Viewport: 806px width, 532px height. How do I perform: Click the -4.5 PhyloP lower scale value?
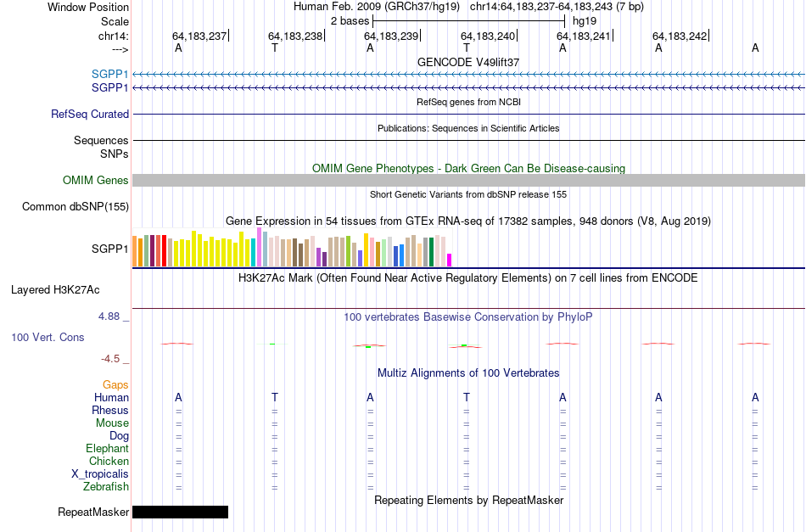pos(110,359)
